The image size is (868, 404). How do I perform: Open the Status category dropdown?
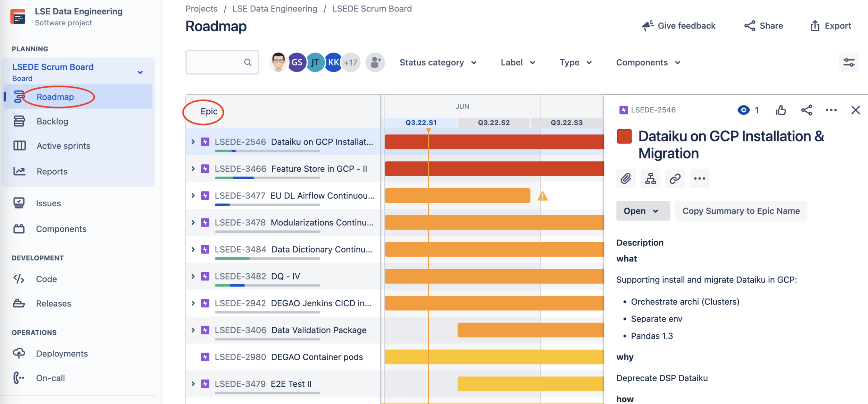438,62
